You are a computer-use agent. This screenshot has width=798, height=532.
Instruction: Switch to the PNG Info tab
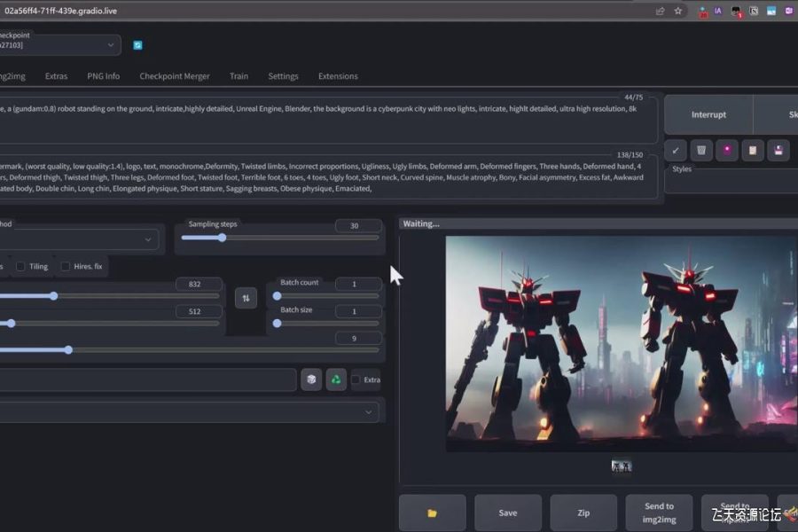[x=103, y=76]
